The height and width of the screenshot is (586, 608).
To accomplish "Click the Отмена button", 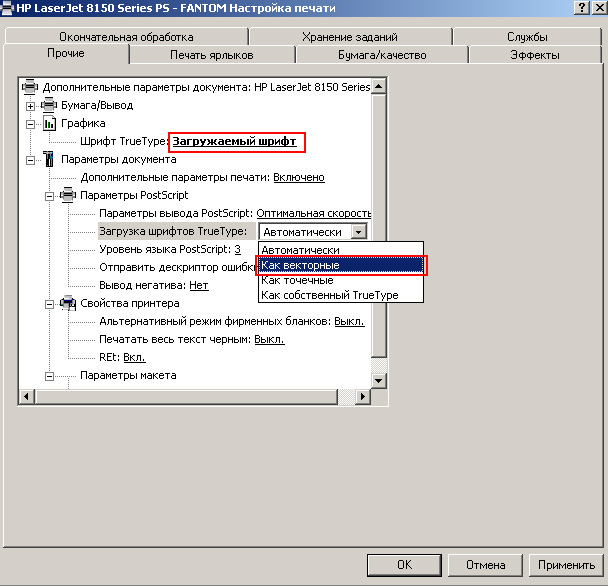I will pos(485,565).
